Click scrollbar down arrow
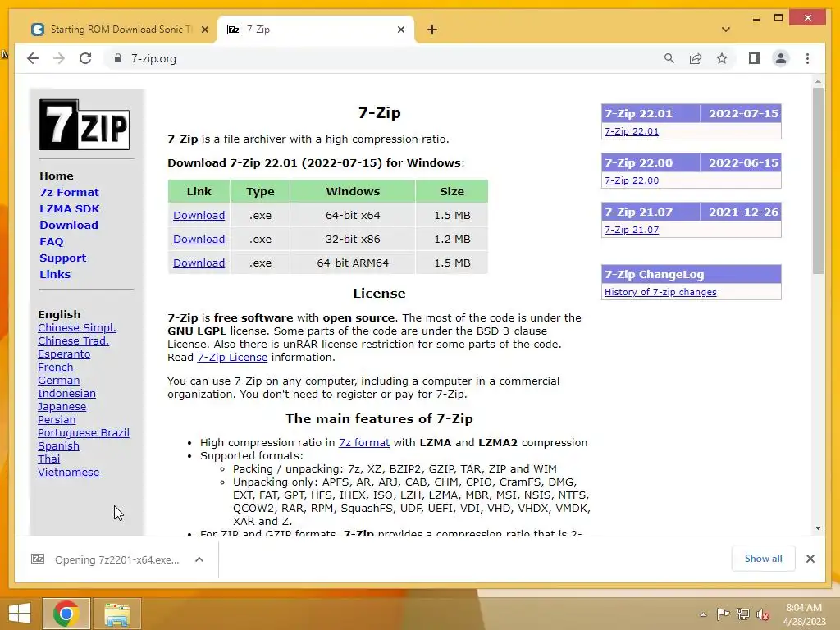This screenshot has width=840, height=630. (x=818, y=528)
